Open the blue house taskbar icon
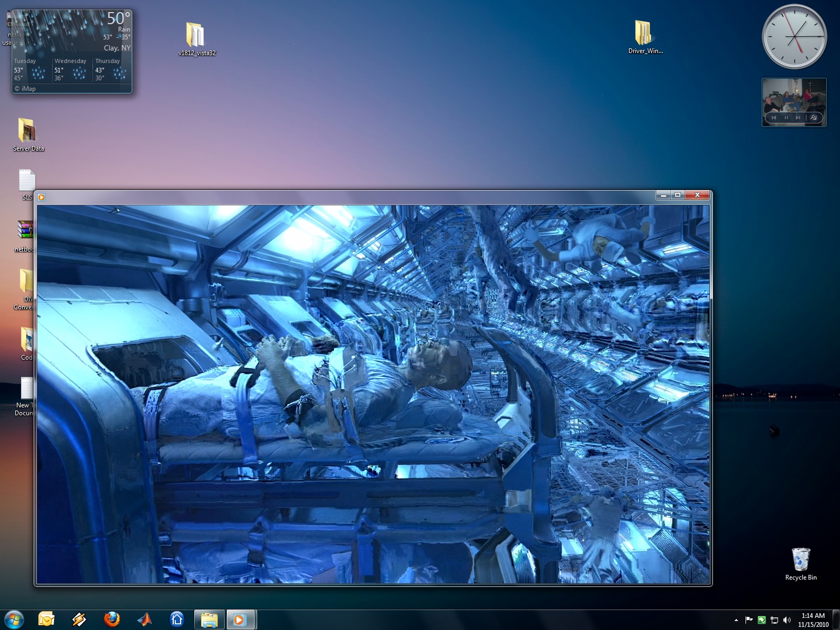840x630 pixels. coord(177,619)
